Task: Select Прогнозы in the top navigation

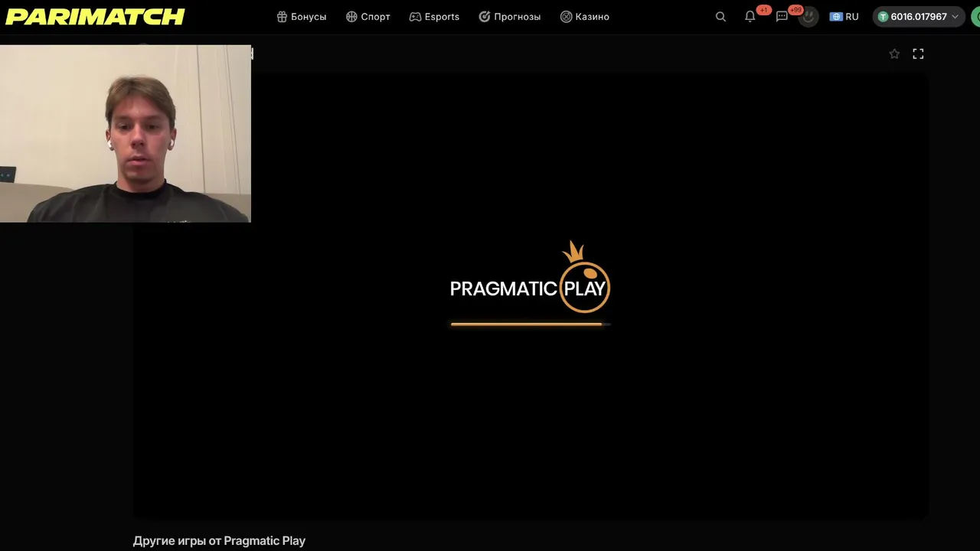Action: (x=510, y=17)
